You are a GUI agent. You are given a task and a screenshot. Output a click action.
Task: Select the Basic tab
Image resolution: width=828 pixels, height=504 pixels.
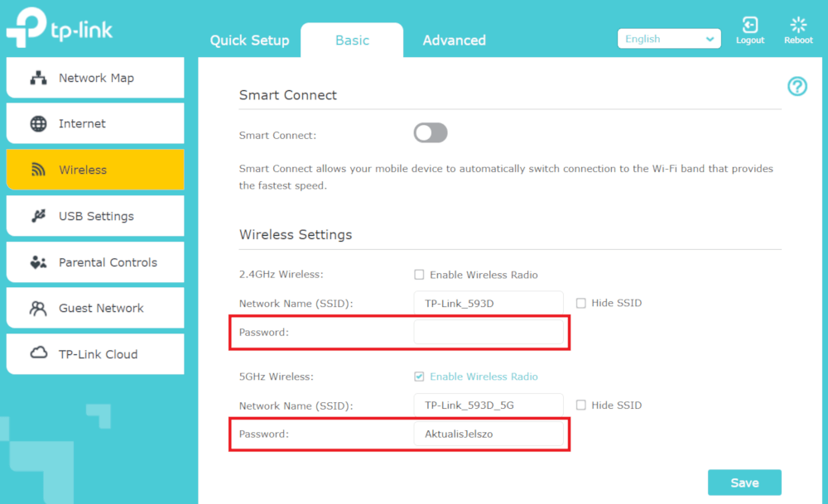pos(352,40)
